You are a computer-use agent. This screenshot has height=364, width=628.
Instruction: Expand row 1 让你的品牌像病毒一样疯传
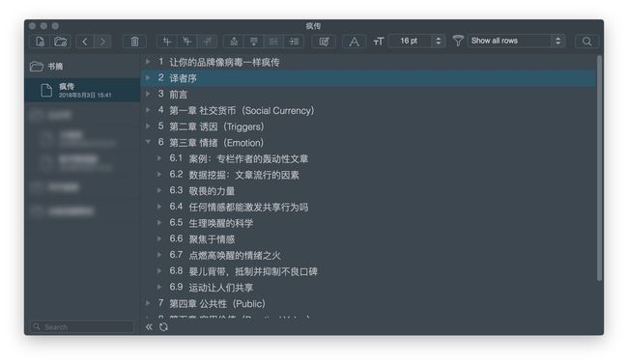[x=148, y=62]
